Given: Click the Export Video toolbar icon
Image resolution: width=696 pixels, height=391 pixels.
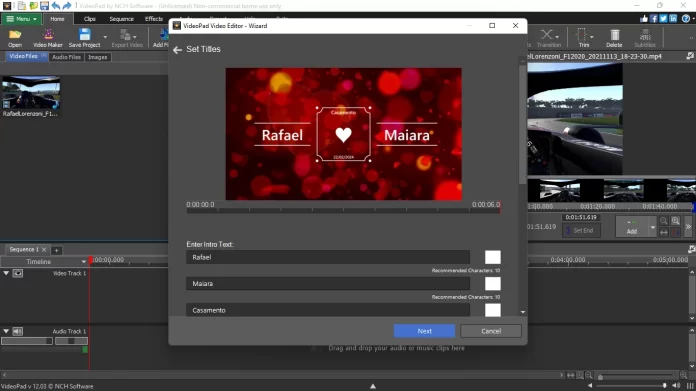Looking at the screenshot, I should click(x=126, y=35).
